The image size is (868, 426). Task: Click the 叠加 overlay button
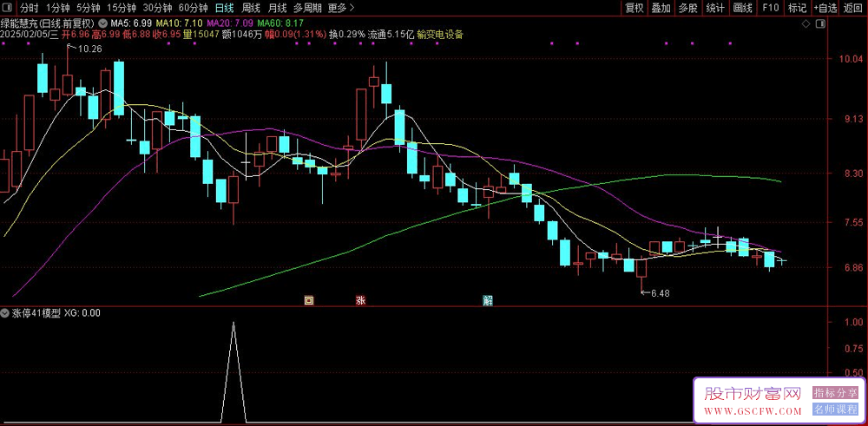661,8
